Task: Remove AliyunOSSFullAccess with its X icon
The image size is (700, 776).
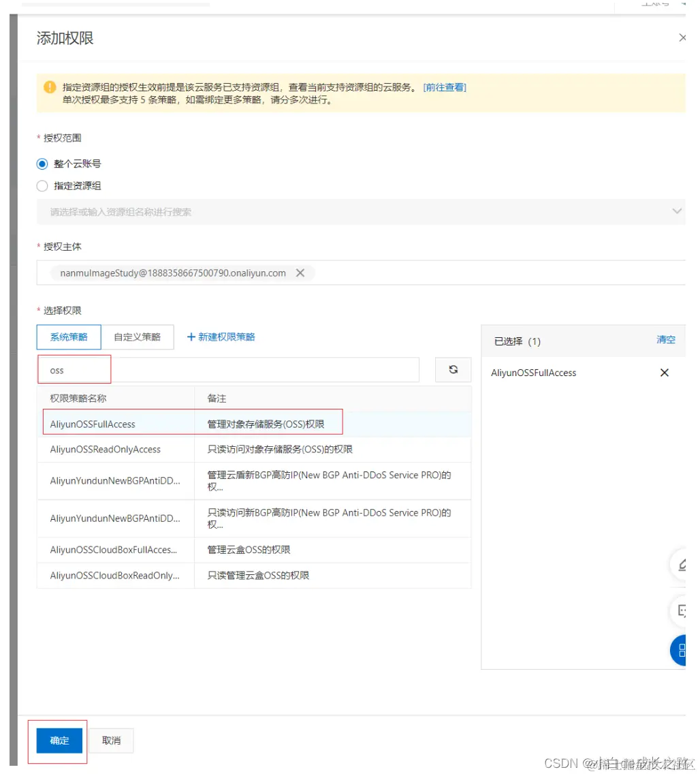Action: [664, 373]
